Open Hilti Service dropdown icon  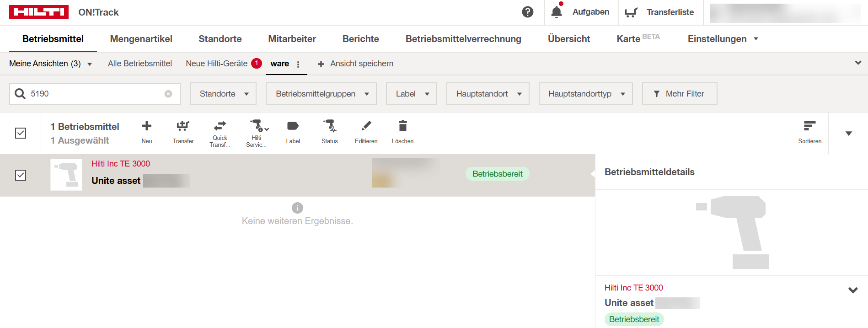click(x=257, y=134)
